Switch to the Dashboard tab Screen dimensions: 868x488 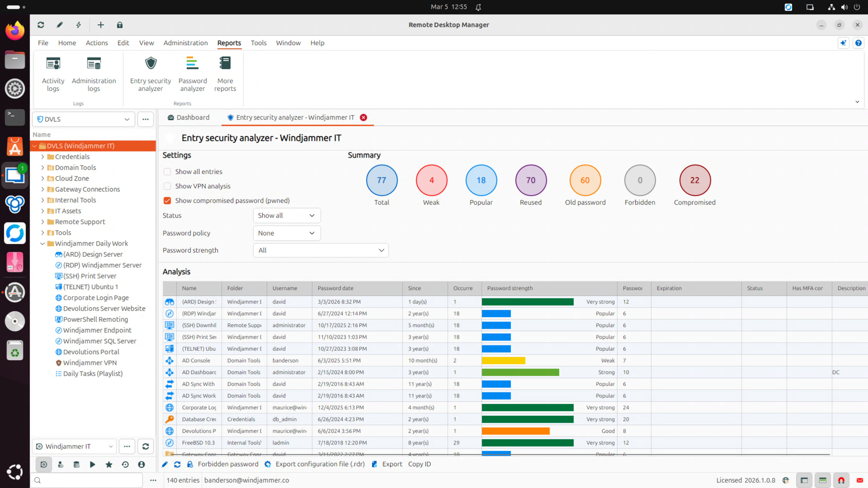coord(188,117)
